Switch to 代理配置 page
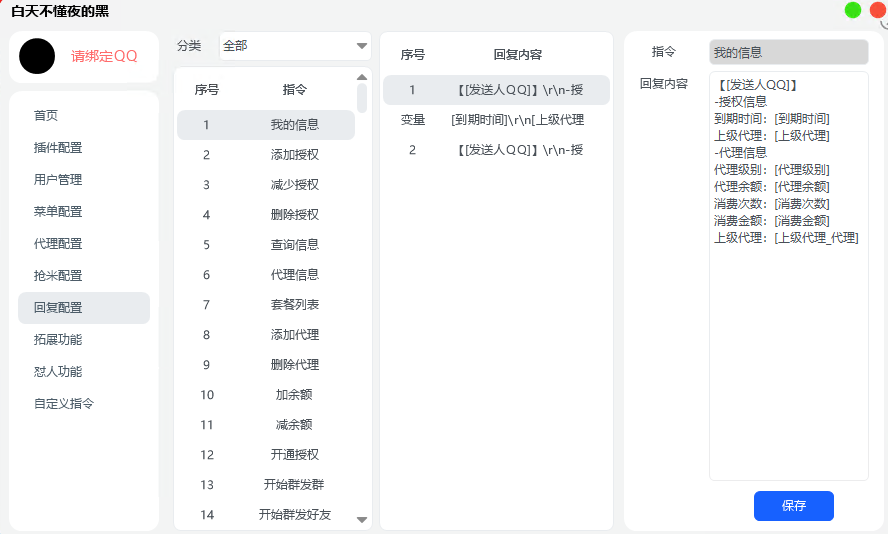The width and height of the screenshot is (888, 534). [x=58, y=244]
